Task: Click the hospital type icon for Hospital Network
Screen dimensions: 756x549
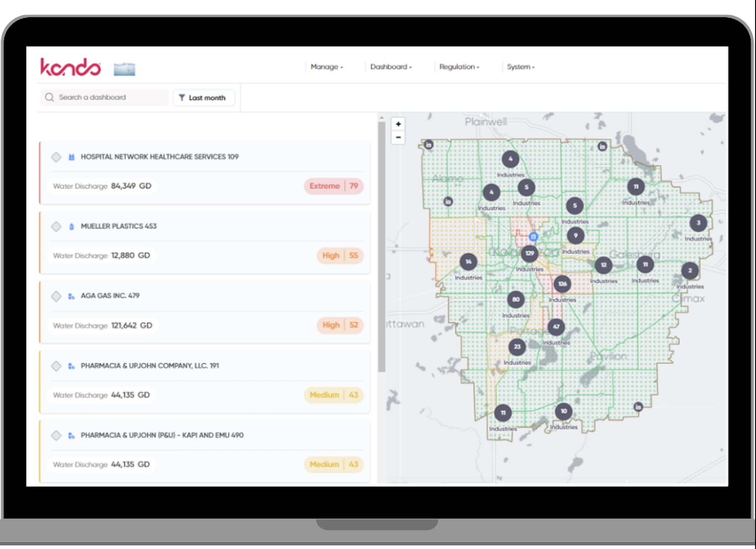Action: pyautogui.click(x=71, y=157)
